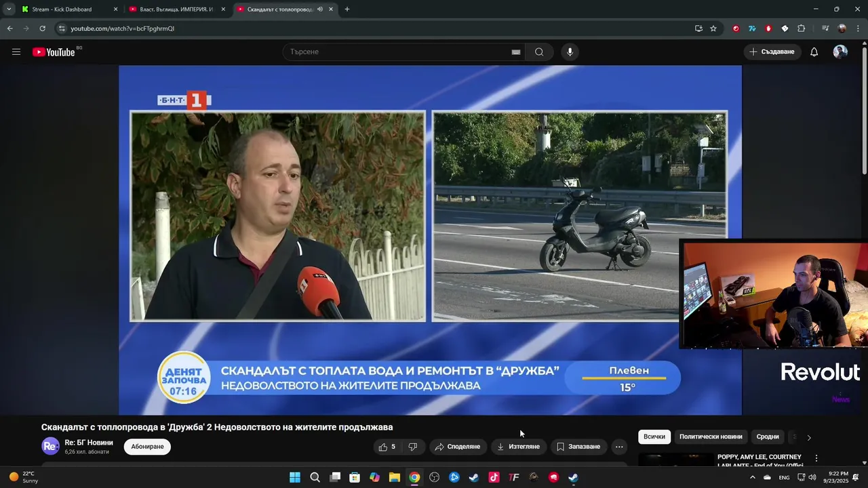Open the tab search dropdown arrow
Screen dimensions: 868x488
9,9
